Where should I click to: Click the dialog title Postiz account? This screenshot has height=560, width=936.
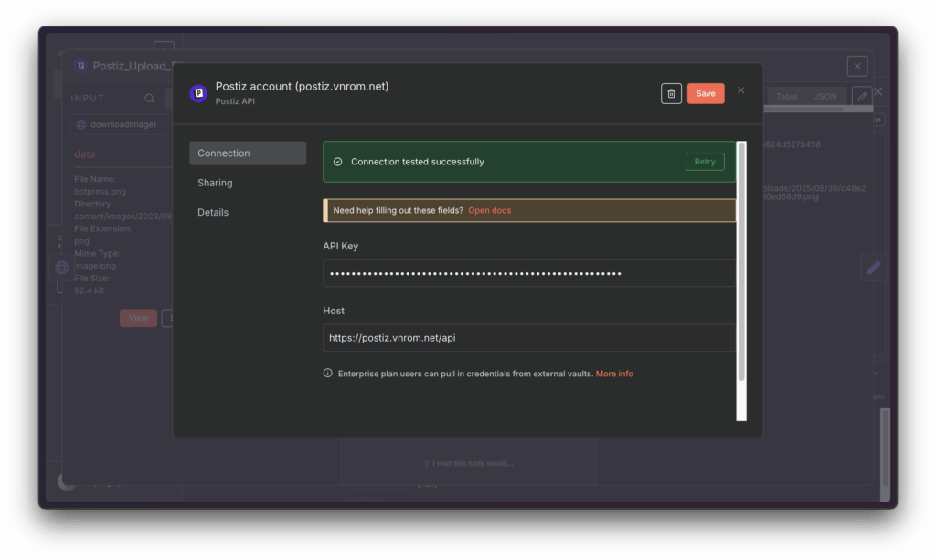tap(302, 87)
